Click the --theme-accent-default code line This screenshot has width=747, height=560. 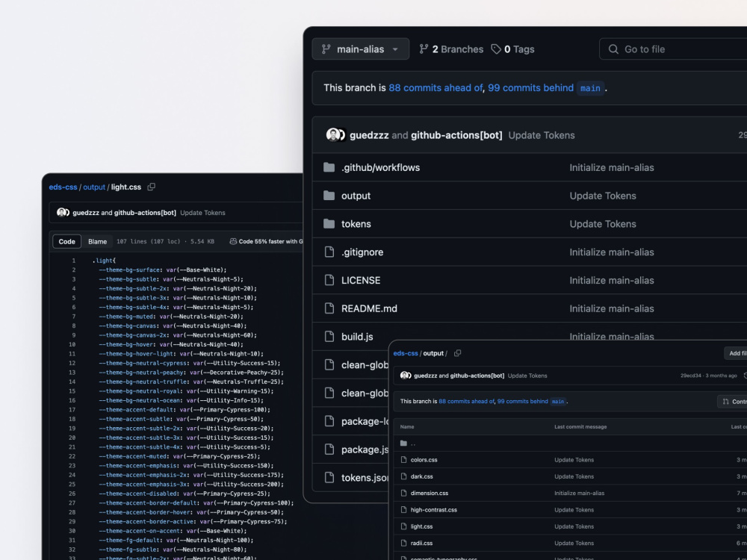185,409
